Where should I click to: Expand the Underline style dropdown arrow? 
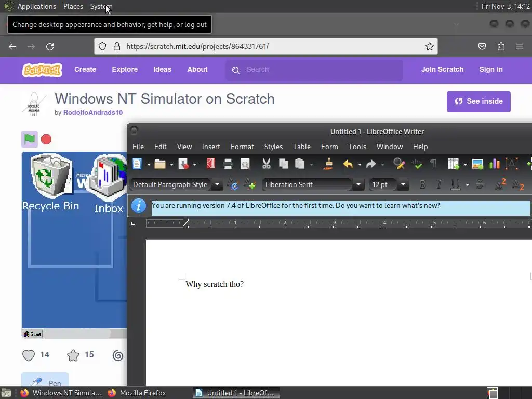(467, 185)
